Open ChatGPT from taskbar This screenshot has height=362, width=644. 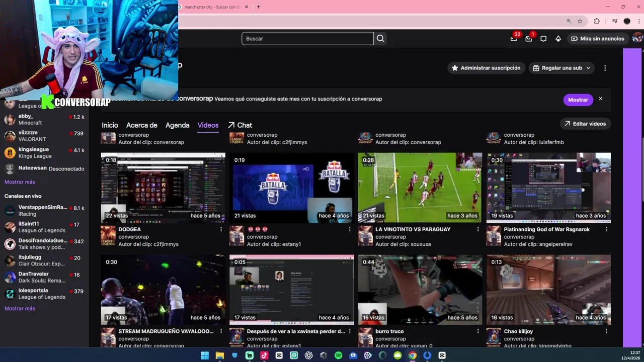[308, 355]
